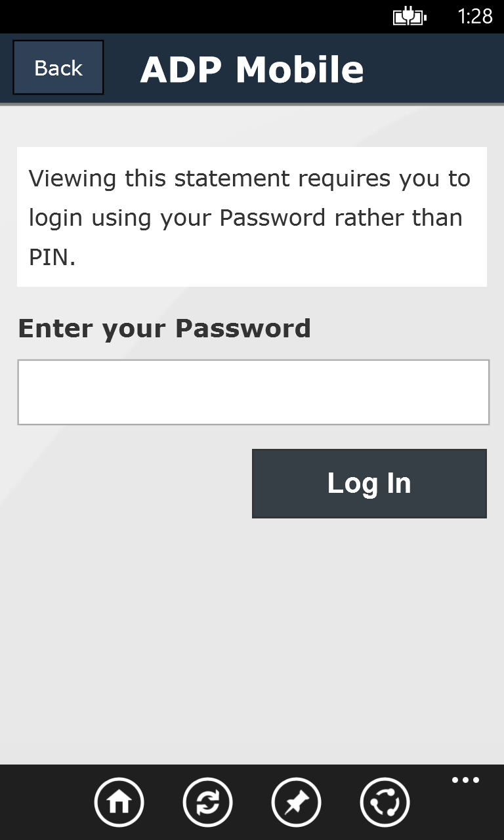Tap the battery charging indicator
This screenshot has width=504, height=840.
click(x=409, y=15)
